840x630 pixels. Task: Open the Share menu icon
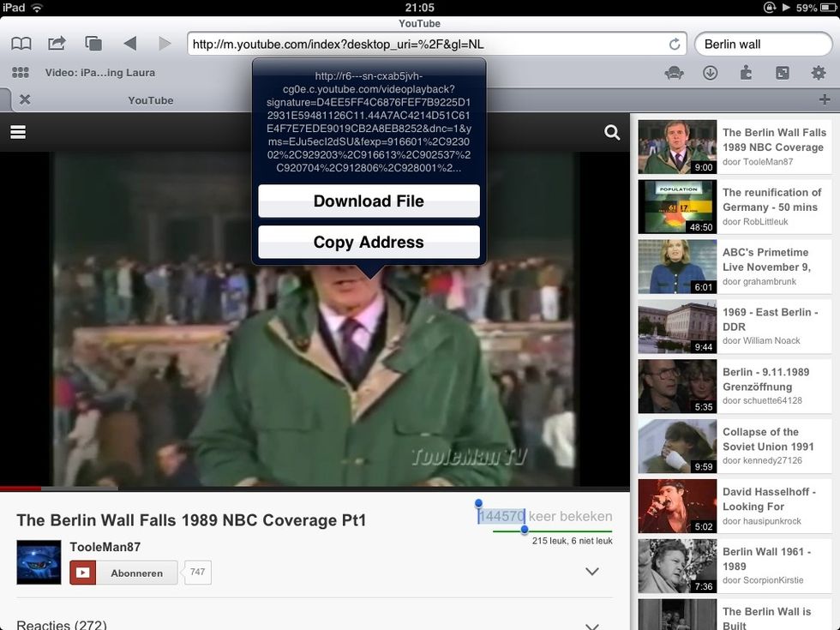[x=57, y=44]
